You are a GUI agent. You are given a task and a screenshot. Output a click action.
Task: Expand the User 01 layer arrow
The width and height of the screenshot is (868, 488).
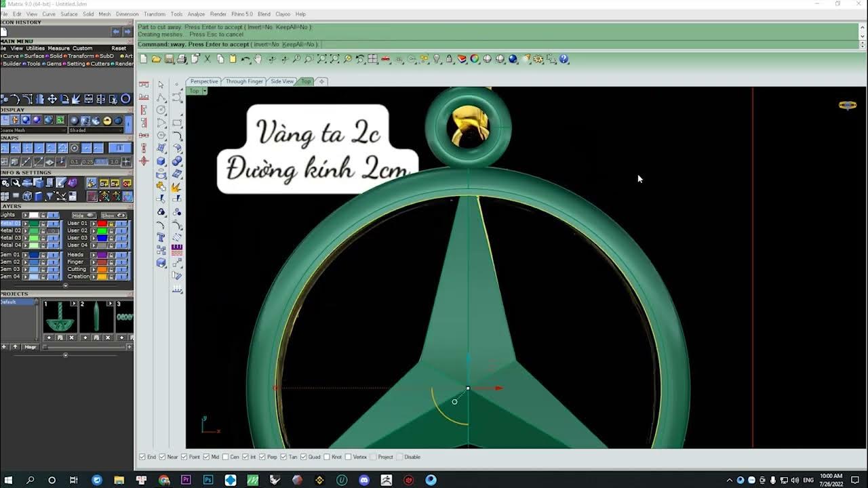pyautogui.click(x=94, y=224)
